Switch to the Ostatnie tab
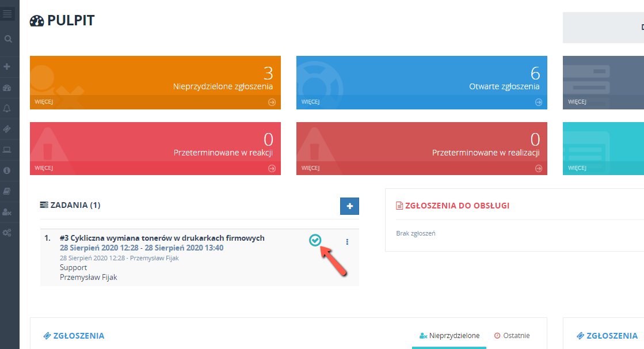The image size is (644, 349). (512, 336)
